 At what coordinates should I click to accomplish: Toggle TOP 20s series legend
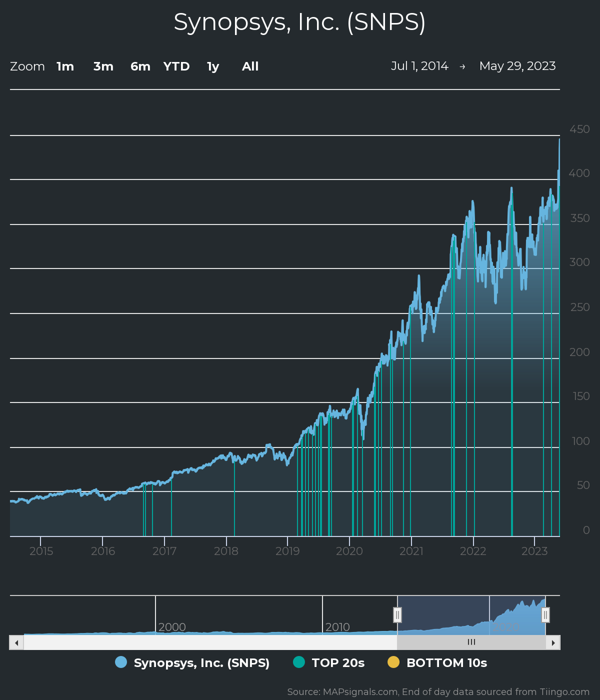329,662
